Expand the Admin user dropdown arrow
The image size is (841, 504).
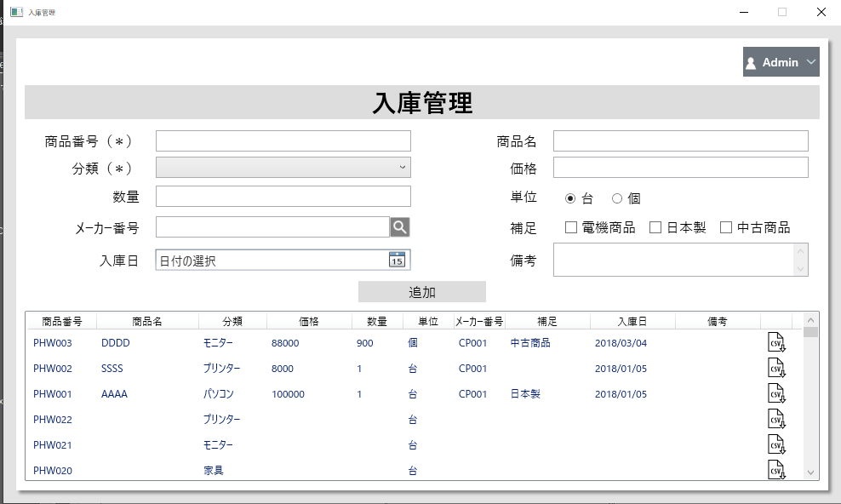pos(811,62)
